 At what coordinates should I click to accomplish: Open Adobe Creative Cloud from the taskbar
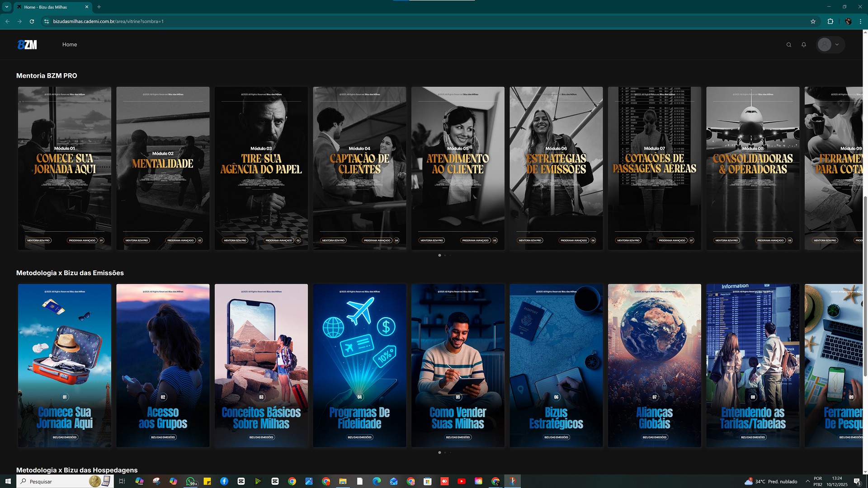click(479, 482)
